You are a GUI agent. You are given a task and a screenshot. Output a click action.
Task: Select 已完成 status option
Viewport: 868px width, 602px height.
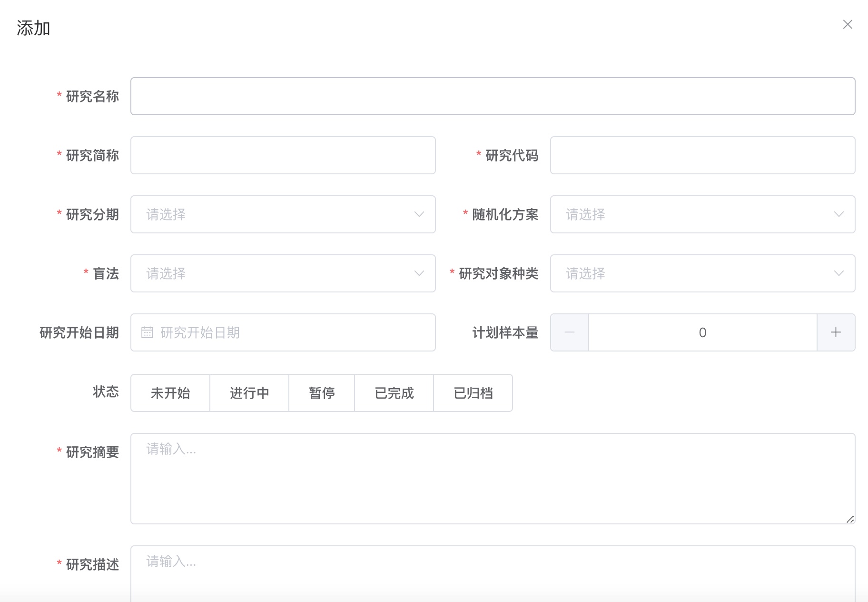pos(394,393)
